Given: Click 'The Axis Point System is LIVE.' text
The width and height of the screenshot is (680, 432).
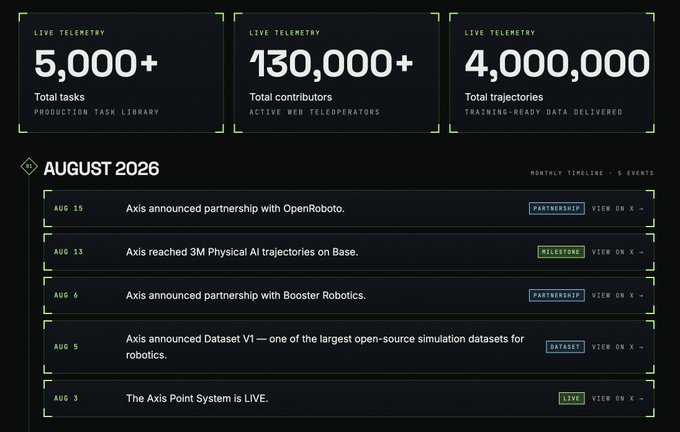Looking at the screenshot, I should point(197,399).
